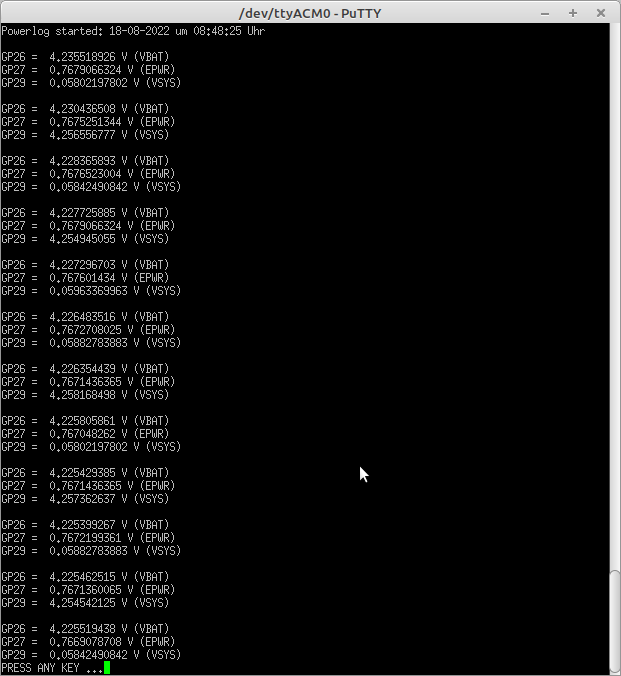Click the GP26 4.226483516 V VBAT reading

point(85,317)
